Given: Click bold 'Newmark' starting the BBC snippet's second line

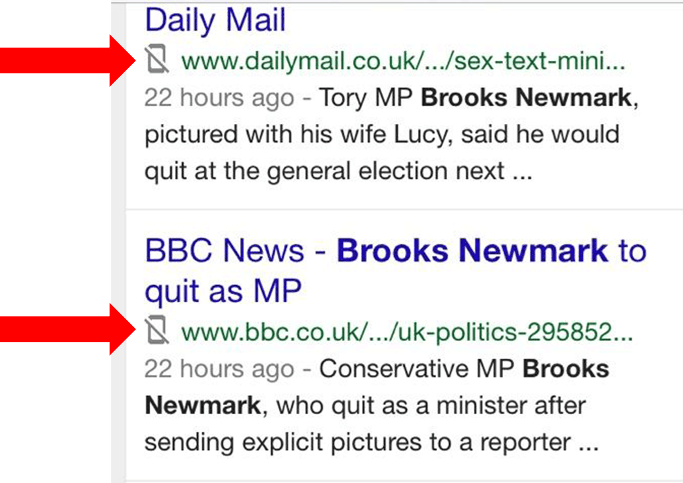Looking at the screenshot, I should coord(203,405).
